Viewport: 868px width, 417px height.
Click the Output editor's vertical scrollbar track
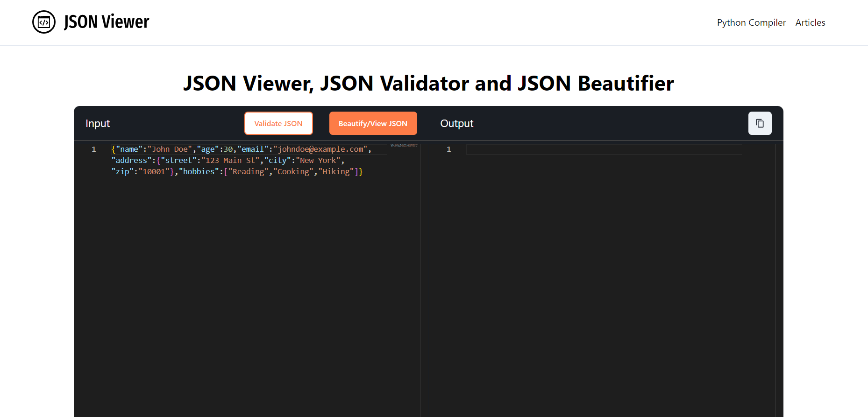778,280
